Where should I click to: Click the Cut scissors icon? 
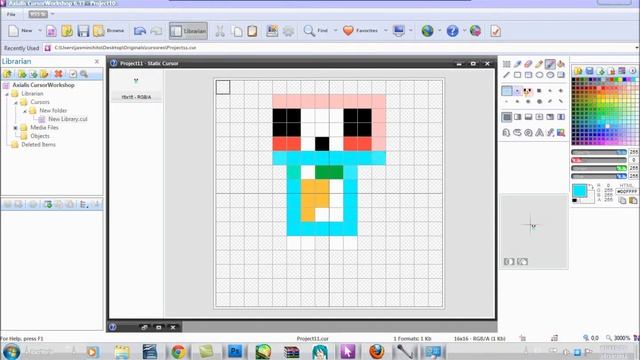(220, 31)
